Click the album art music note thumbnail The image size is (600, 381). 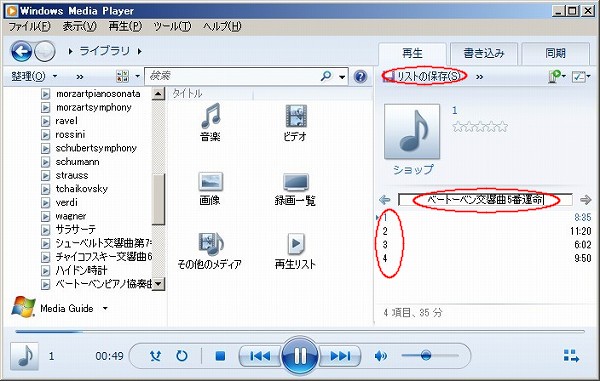(412, 132)
